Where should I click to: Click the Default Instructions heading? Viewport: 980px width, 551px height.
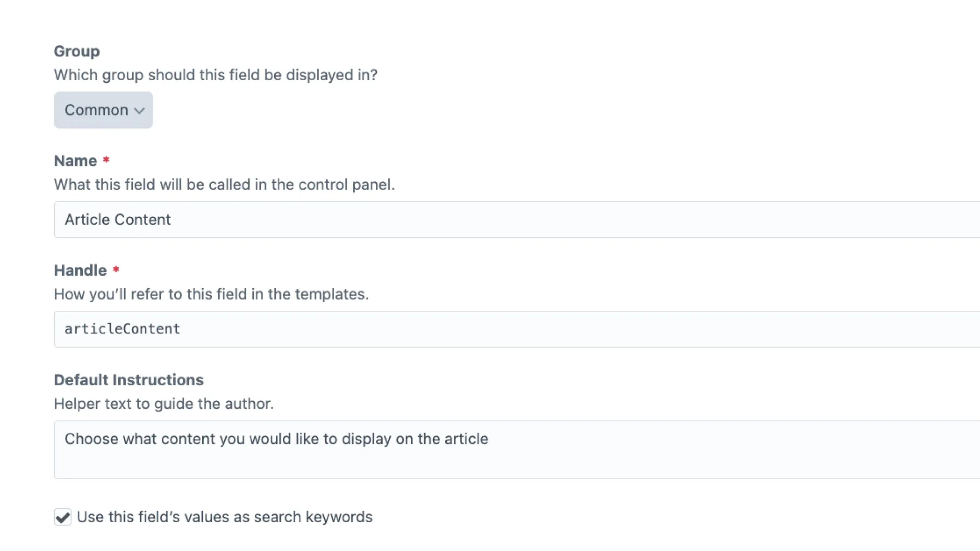129,379
